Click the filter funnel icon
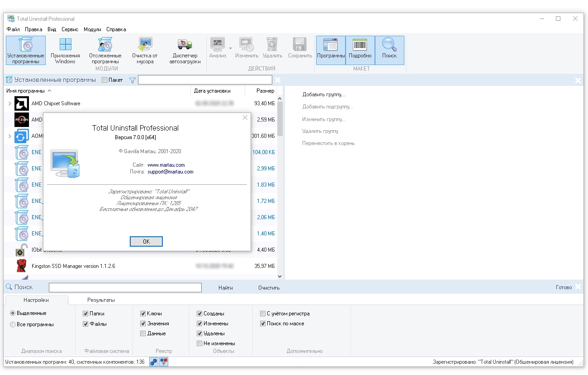588x375 pixels. (x=133, y=80)
